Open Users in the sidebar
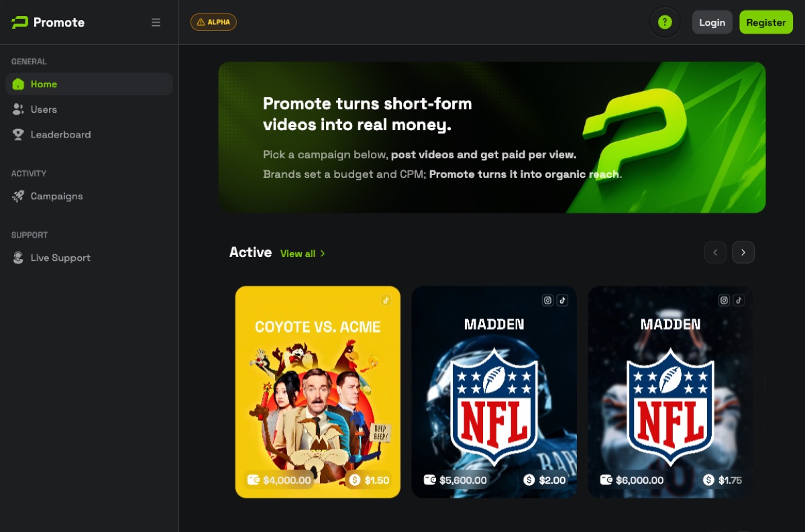This screenshot has width=805, height=532. point(89,109)
